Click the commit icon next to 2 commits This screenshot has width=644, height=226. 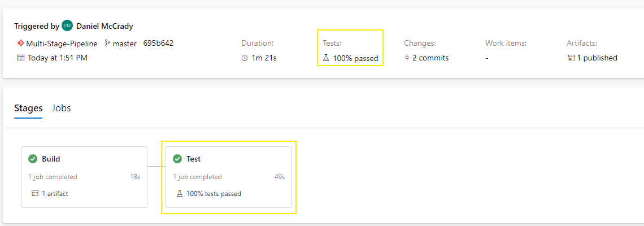pyautogui.click(x=407, y=58)
